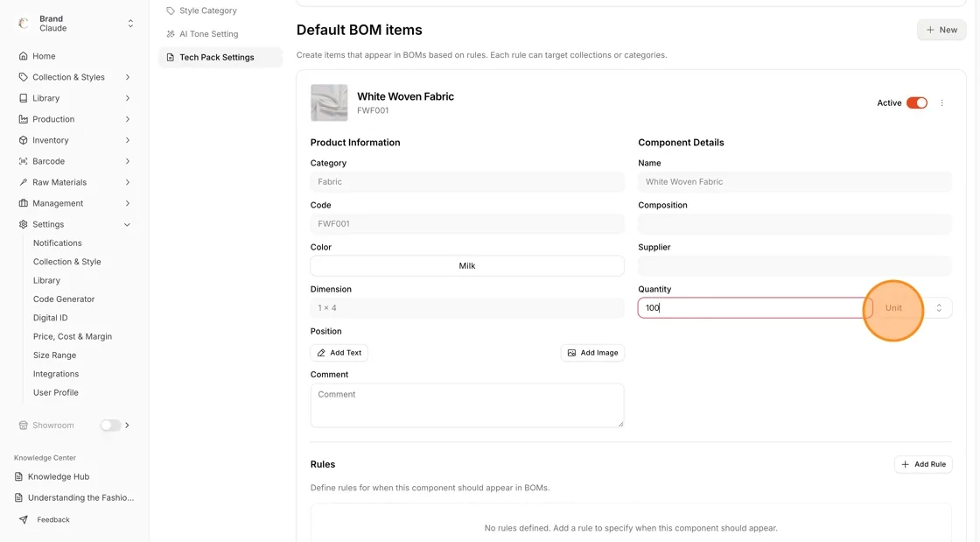The image size is (980, 542).
Task: Click the Brand Claude logo icon
Action: coord(23,23)
